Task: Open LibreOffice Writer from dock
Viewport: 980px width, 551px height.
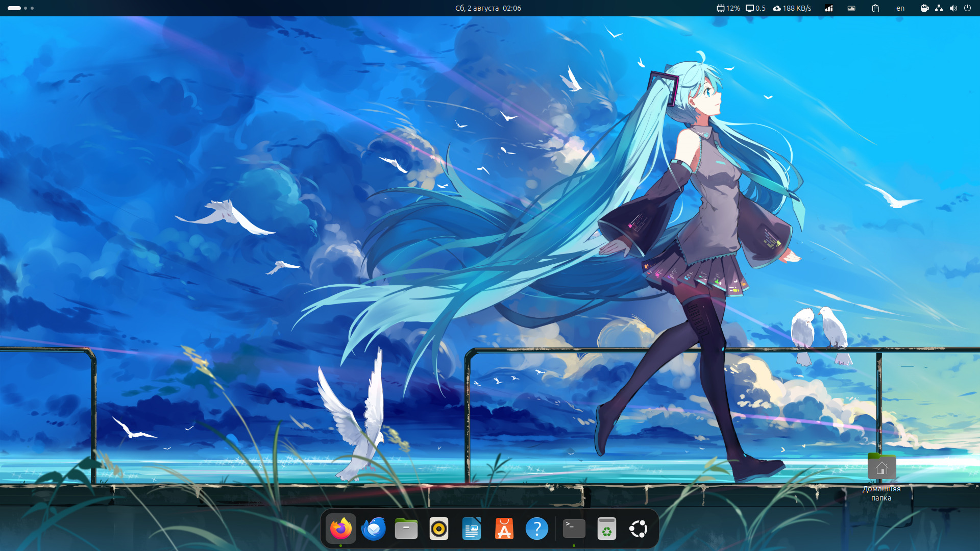Action: [x=471, y=529]
